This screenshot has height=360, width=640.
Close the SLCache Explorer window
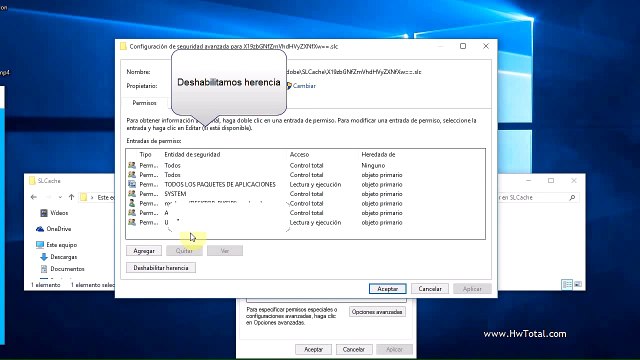(574, 180)
